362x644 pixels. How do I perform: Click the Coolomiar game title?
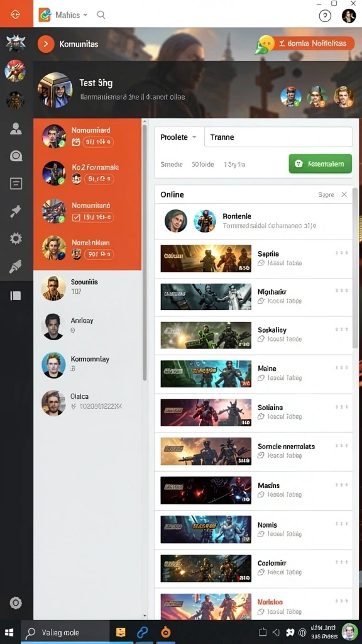[x=271, y=563]
